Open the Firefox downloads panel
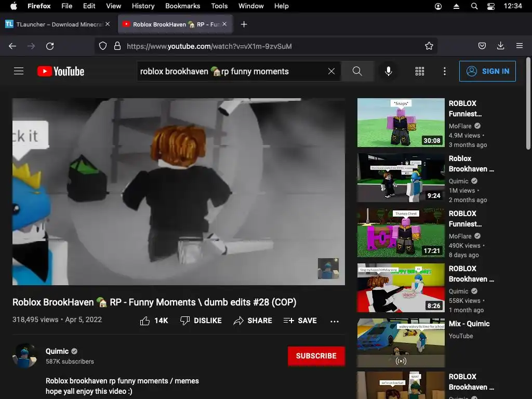This screenshot has height=399, width=532. coord(500,46)
